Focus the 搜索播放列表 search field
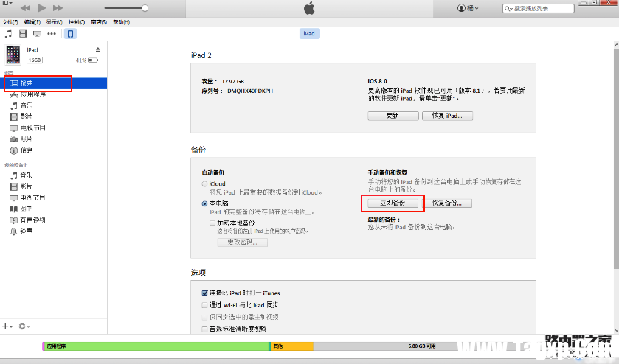This screenshot has width=619, height=364. pyautogui.click(x=539, y=8)
